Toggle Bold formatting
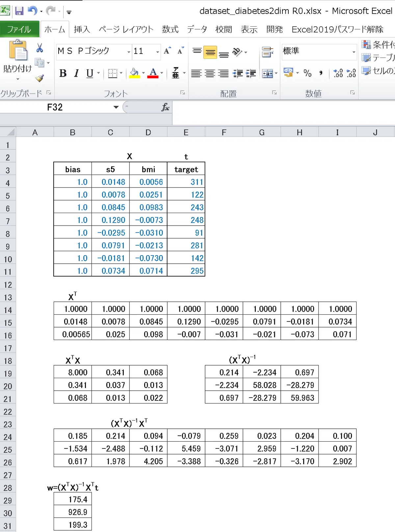Image resolution: width=395 pixels, height=532 pixels. point(63,73)
